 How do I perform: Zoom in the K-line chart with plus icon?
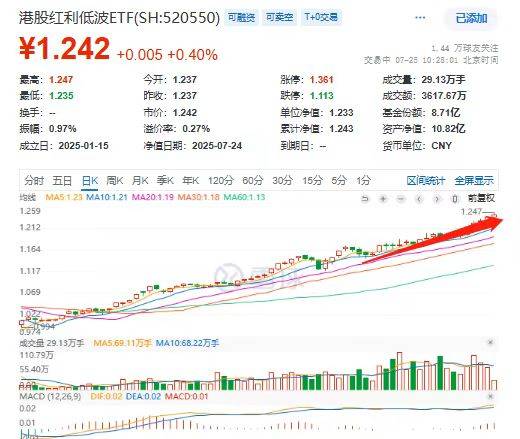[x=383, y=199]
